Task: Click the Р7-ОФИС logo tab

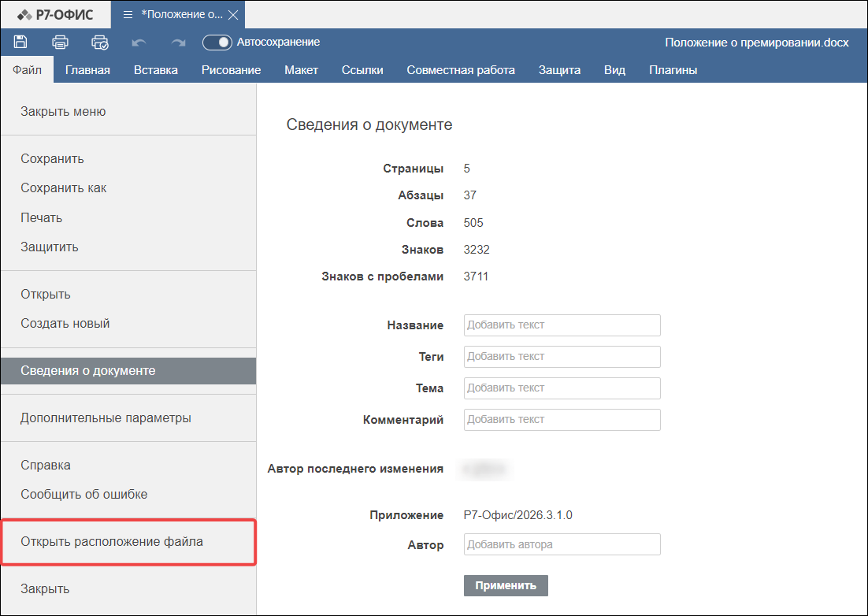Action: click(55, 15)
